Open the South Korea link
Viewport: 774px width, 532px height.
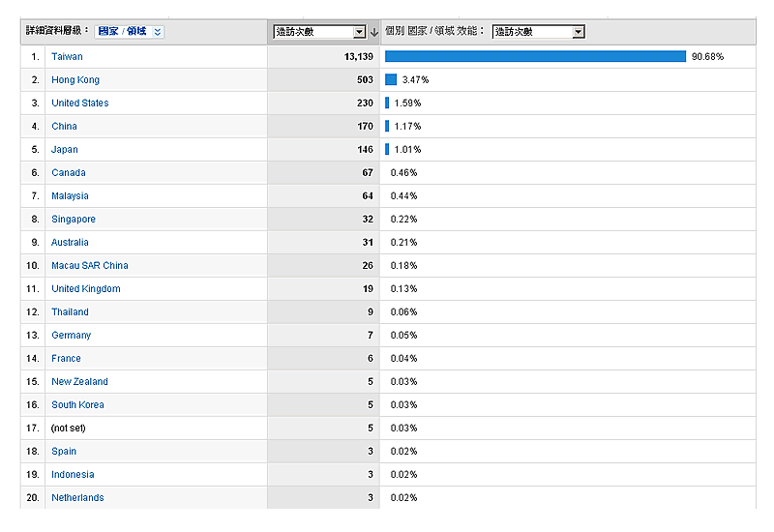point(77,405)
